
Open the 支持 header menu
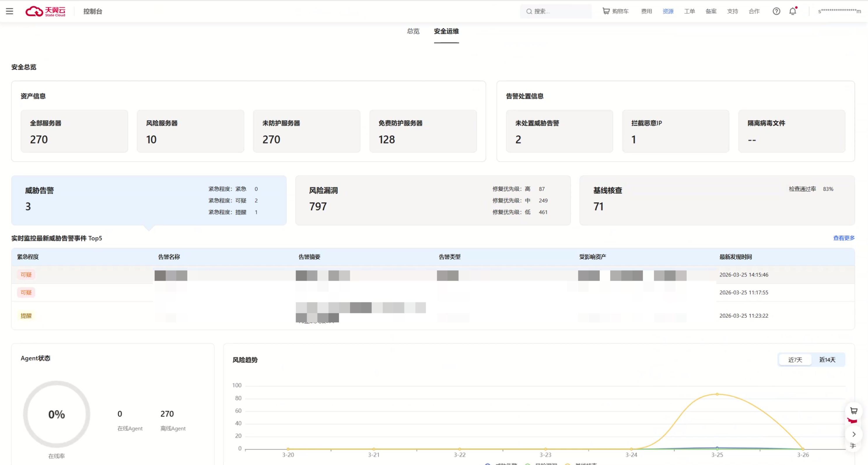point(732,11)
